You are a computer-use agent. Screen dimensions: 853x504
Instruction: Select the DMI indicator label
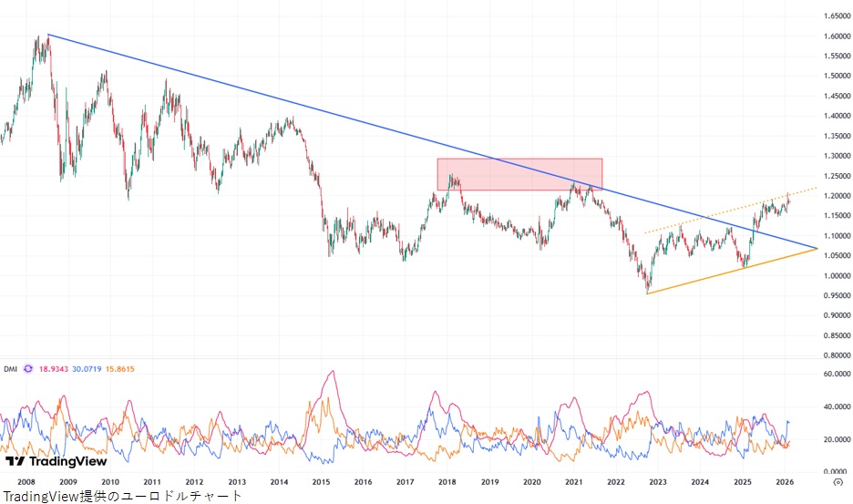point(10,368)
